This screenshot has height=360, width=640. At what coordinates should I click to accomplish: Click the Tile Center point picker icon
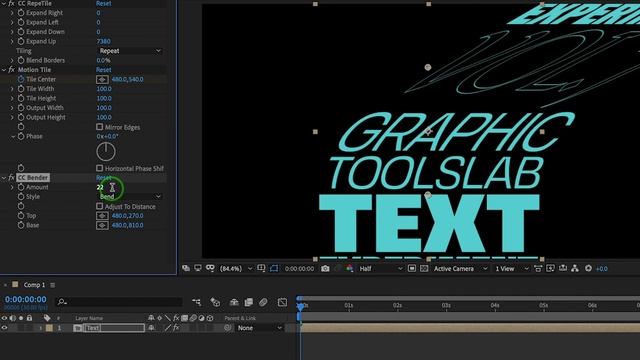click(x=102, y=80)
